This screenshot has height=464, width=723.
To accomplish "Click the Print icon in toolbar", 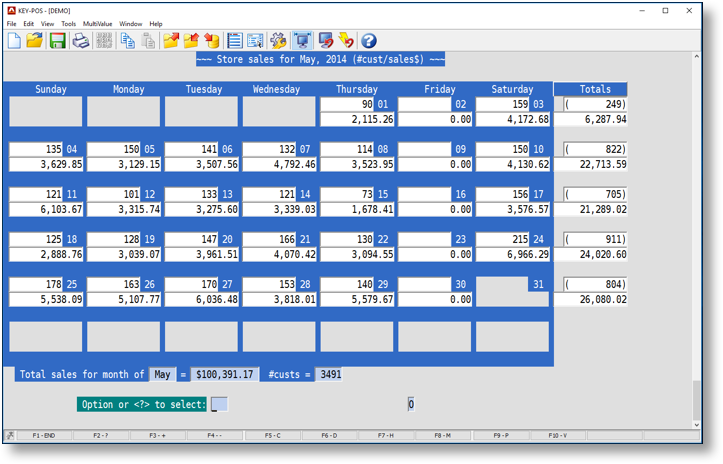I will coord(80,41).
